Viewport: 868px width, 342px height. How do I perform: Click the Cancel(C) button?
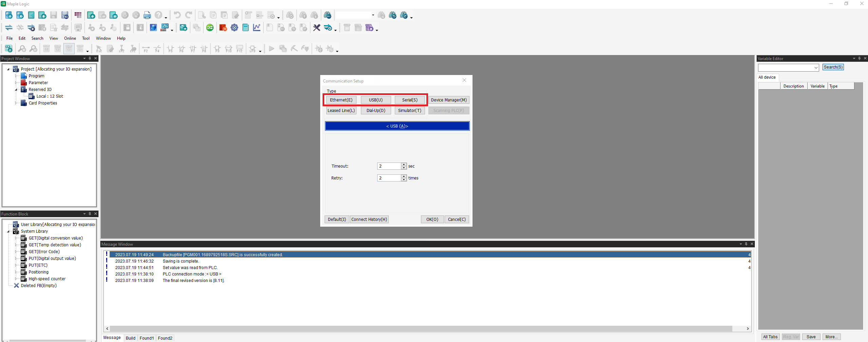pos(457,220)
